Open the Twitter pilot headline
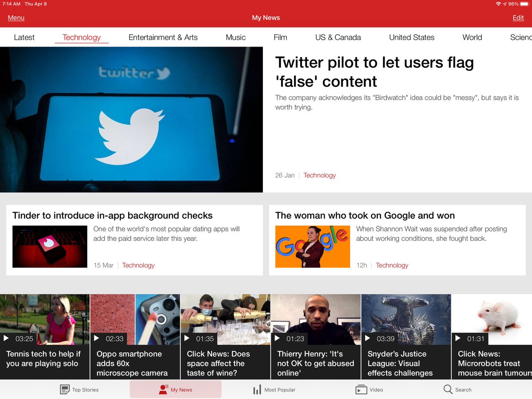Screen dimensions: 532x399 [375, 72]
